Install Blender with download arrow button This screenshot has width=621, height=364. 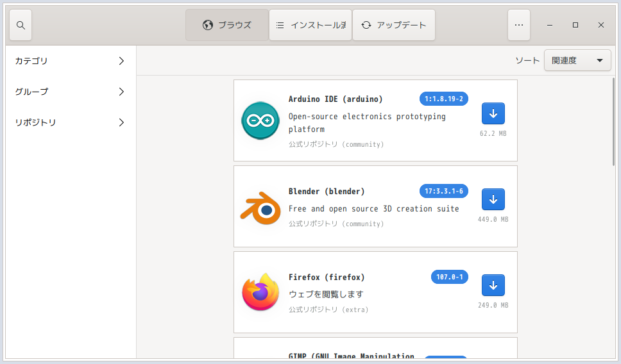[493, 199]
